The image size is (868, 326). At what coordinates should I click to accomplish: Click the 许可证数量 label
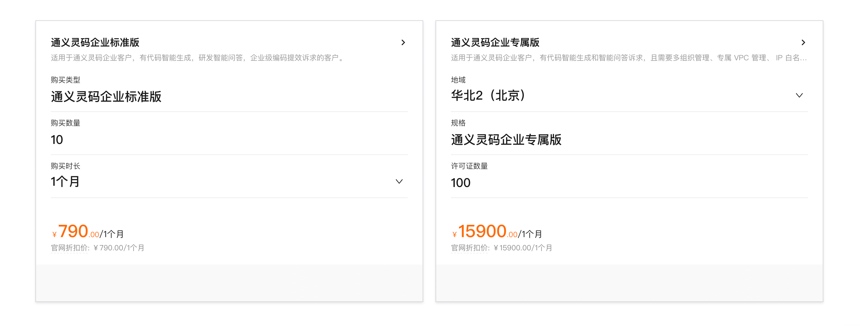pos(469,166)
